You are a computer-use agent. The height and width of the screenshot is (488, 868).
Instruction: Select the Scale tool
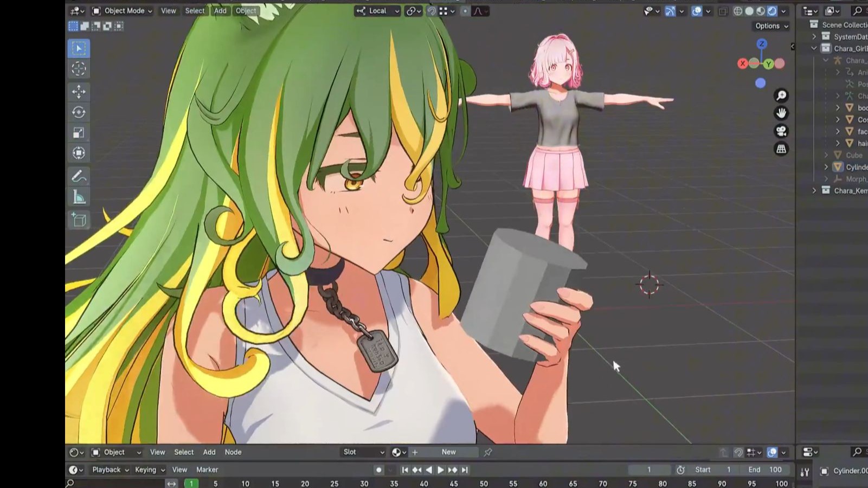(x=79, y=133)
